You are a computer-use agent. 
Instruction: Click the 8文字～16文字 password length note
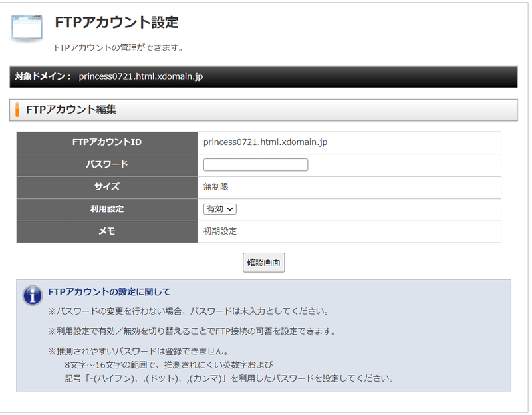169,365
